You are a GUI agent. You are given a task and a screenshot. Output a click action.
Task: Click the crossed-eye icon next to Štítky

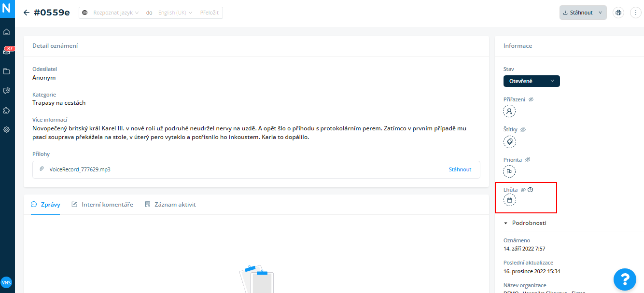coord(523,129)
